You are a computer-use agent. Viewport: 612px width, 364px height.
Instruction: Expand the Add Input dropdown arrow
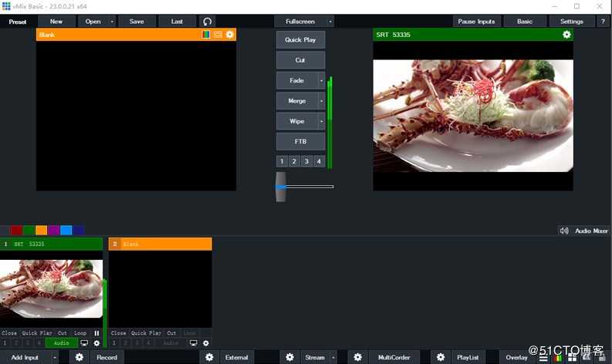coord(55,357)
